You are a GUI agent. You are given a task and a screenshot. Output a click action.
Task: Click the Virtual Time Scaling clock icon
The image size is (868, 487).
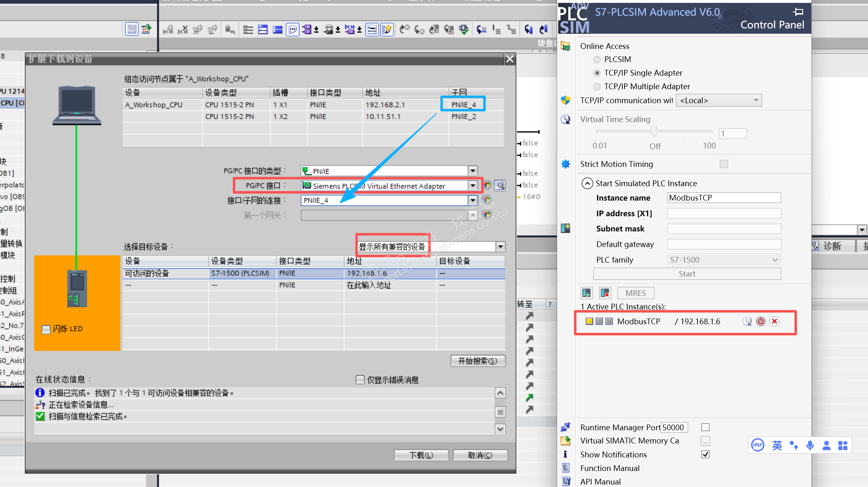(565, 119)
